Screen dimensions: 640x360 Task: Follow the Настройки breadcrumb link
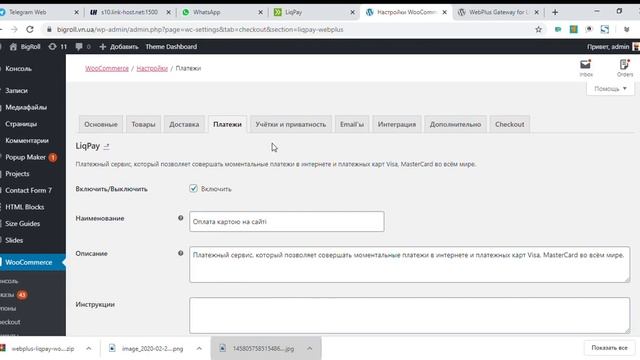[x=152, y=68]
